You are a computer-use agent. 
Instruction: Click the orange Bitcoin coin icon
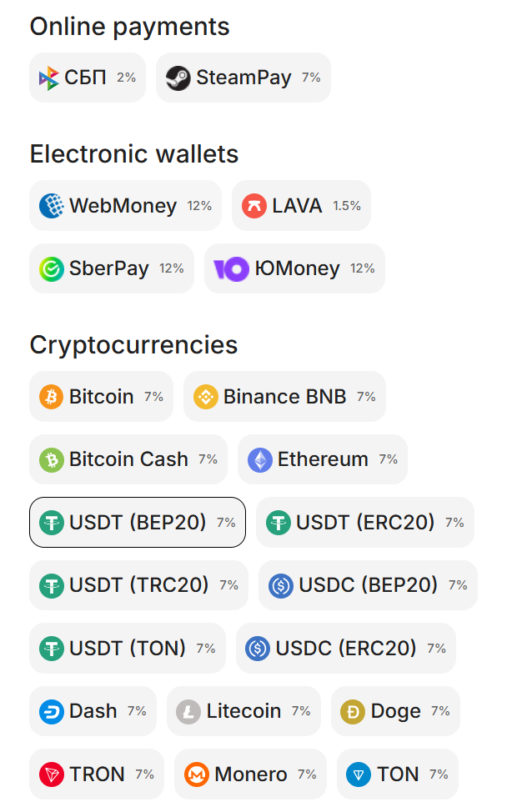52,397
